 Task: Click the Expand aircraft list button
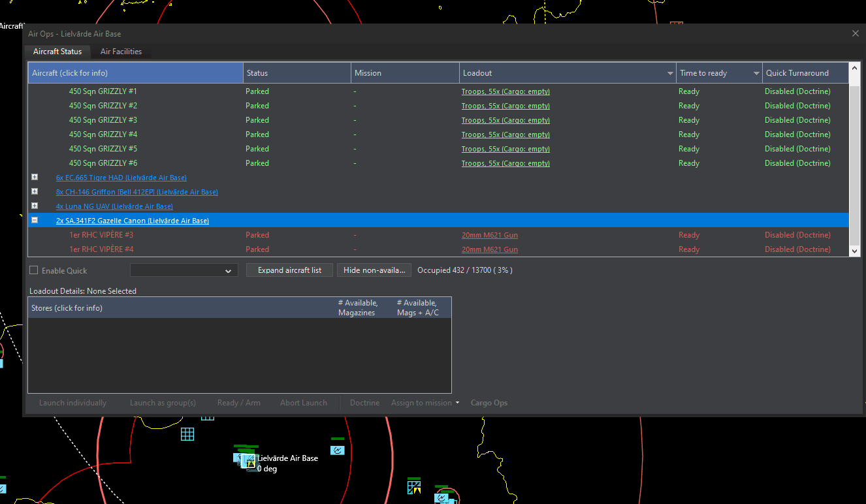pos(289,270)
